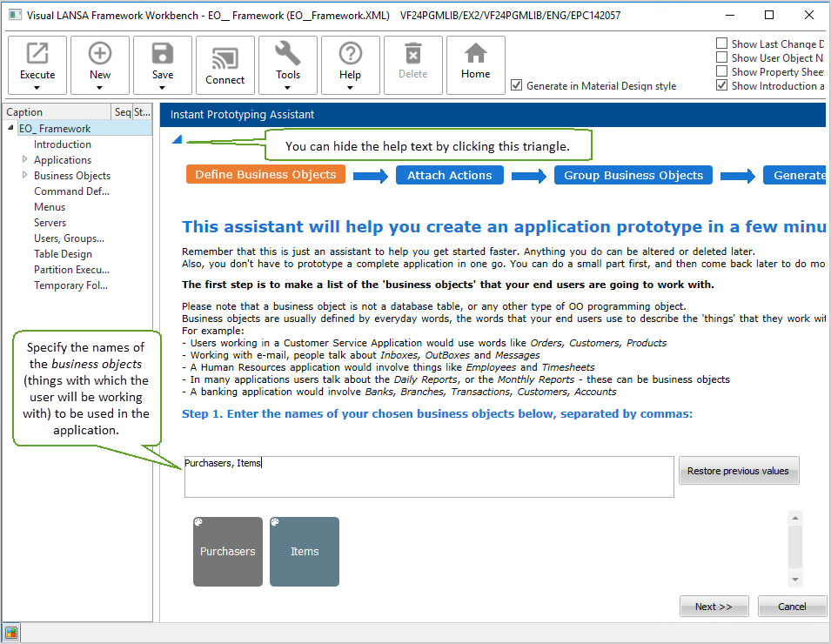Disable Show Introduction checkbox
The image size is (831, 644).
pos(721,84)
